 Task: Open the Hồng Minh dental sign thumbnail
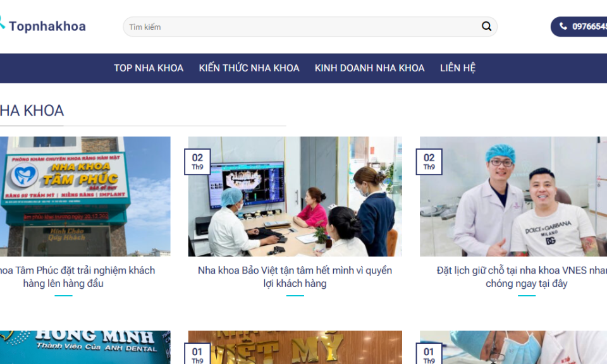pyautogui.click(x=85, y=348)
